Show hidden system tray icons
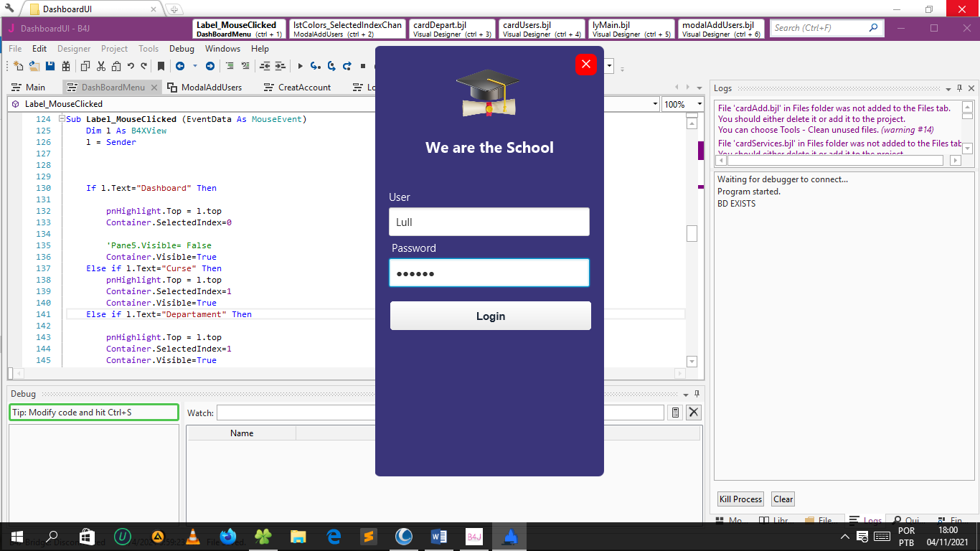This screenshot has width=980, height=551. pos(845,537)
